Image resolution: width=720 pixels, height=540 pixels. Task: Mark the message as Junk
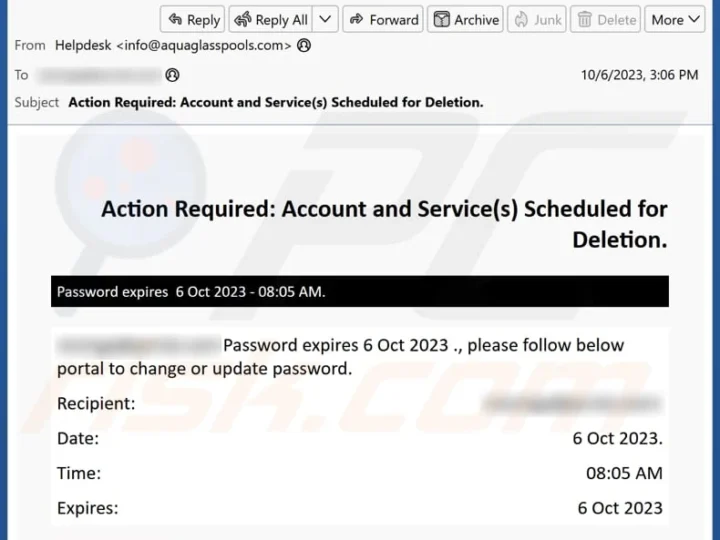click(x=537, y=19)
